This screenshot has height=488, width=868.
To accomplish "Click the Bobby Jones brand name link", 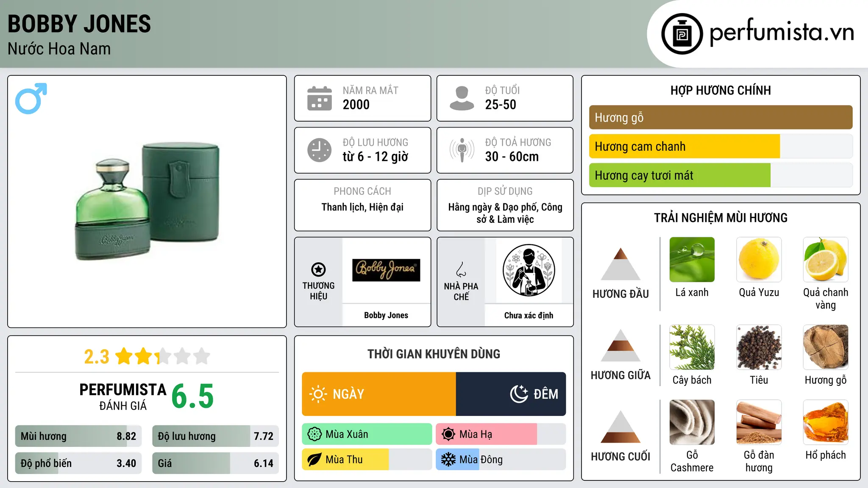I will (386, 315).
